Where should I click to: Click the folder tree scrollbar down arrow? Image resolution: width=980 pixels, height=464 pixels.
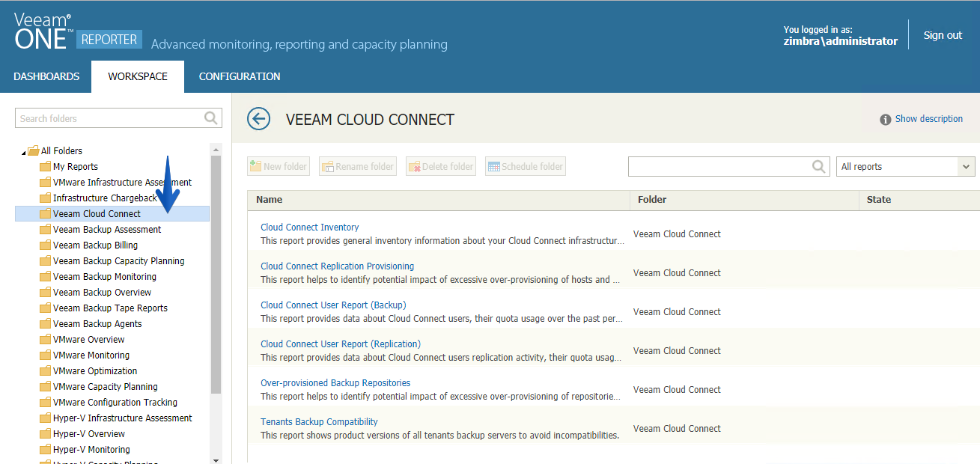pos(216,460)
